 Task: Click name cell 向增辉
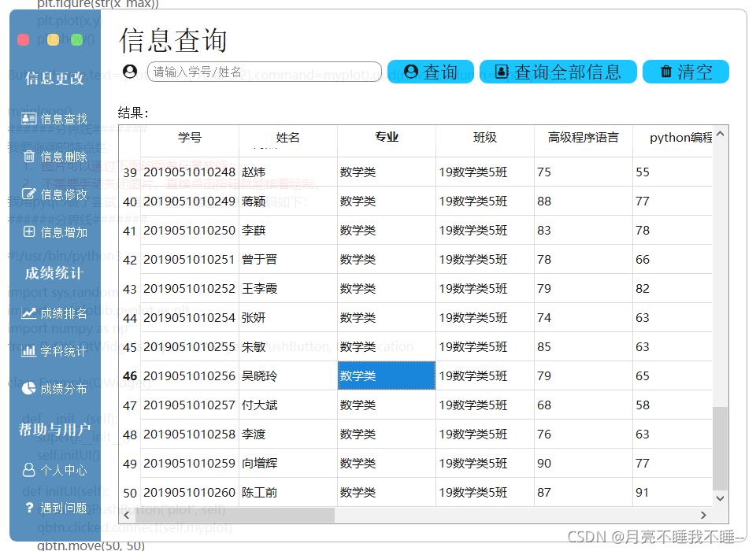coord(288,464)
